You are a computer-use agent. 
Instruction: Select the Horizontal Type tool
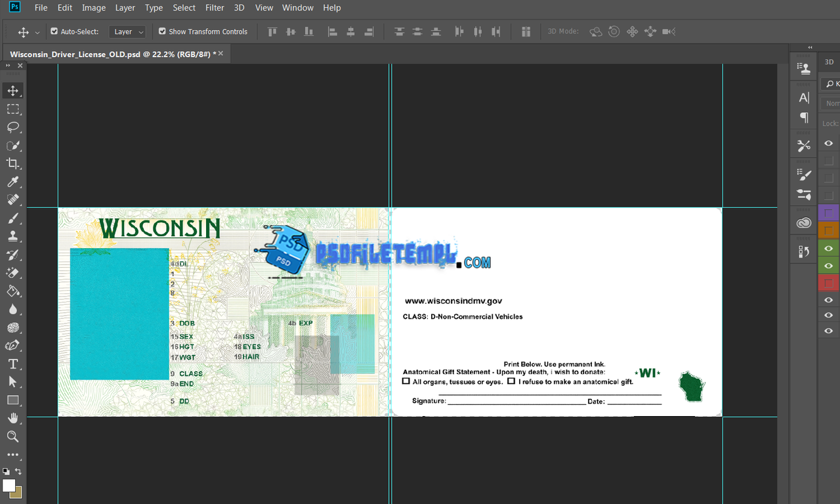point(13,364)
